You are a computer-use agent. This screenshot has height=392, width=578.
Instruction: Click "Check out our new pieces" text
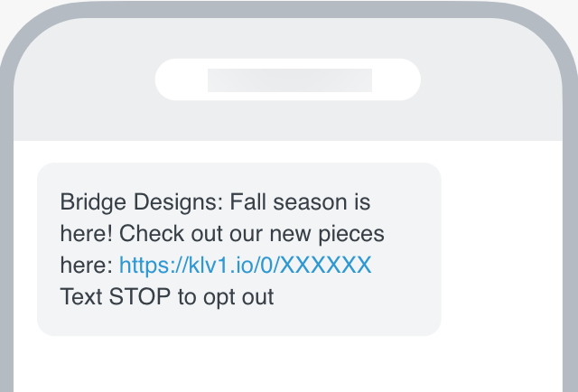coord(252,233)
